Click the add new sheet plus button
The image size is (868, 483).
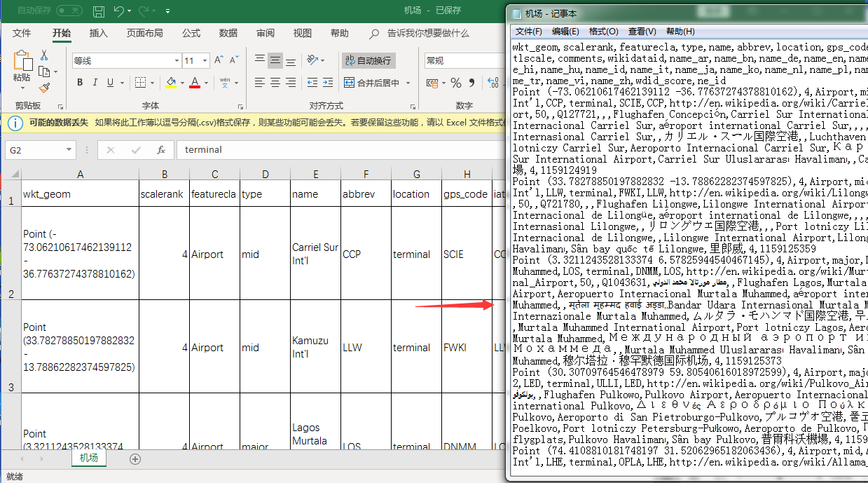[x=135, y=459]
